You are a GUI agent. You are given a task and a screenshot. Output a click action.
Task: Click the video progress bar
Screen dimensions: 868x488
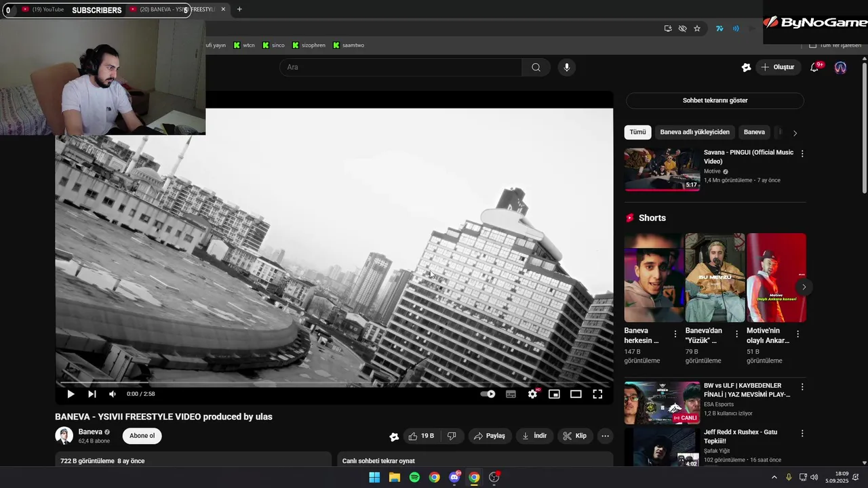pos(334,384)
